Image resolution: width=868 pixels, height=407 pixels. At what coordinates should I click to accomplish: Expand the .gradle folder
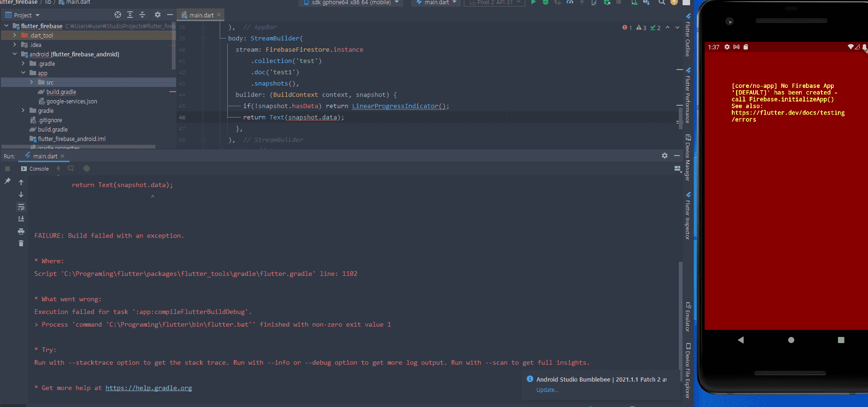coord(23,63)
